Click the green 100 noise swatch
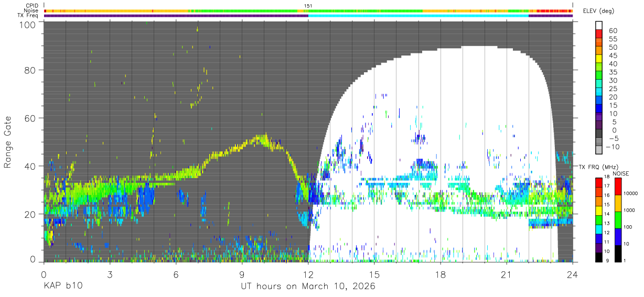This screenshot has width=644, height=297. [618, 220]
